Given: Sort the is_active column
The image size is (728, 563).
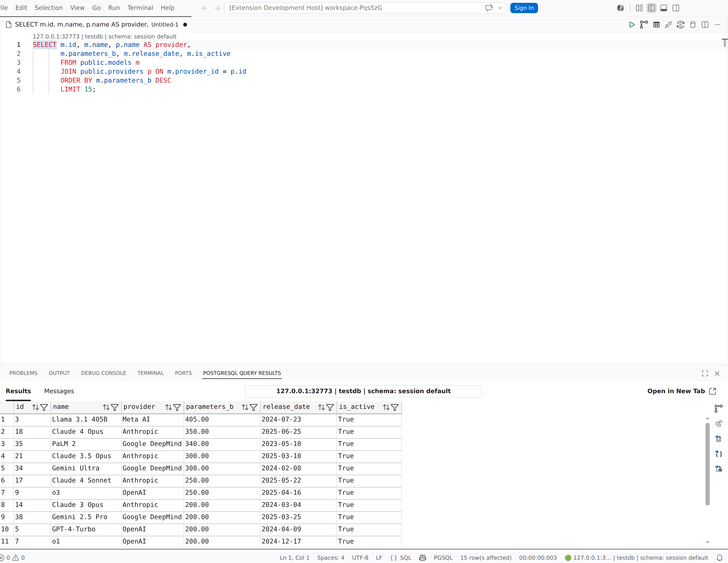Looking at the screenshot, I should pos(386,407).
